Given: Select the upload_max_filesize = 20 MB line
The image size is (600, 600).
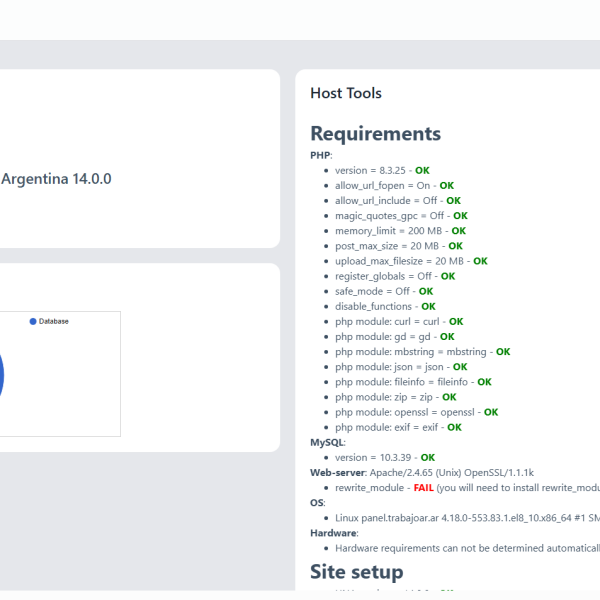Looking at the screenshot, I should tap(410, 261).
